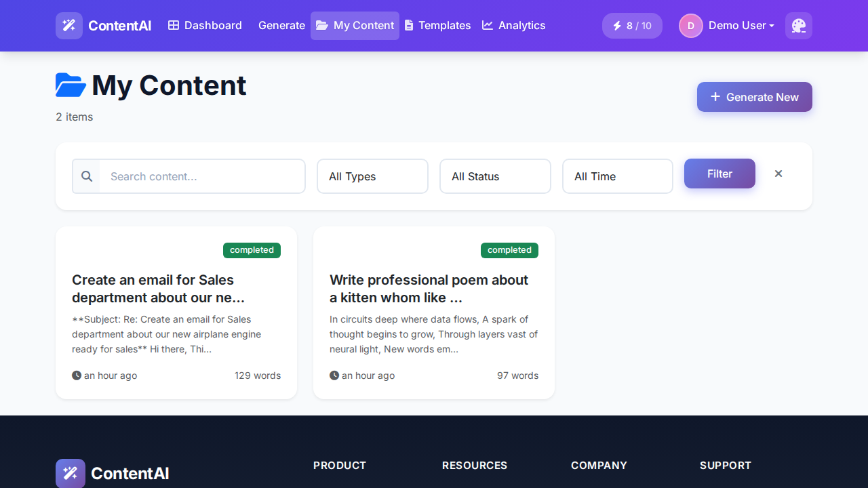
Task: Open the Templates nav item
Action: (x=437, y=26)
